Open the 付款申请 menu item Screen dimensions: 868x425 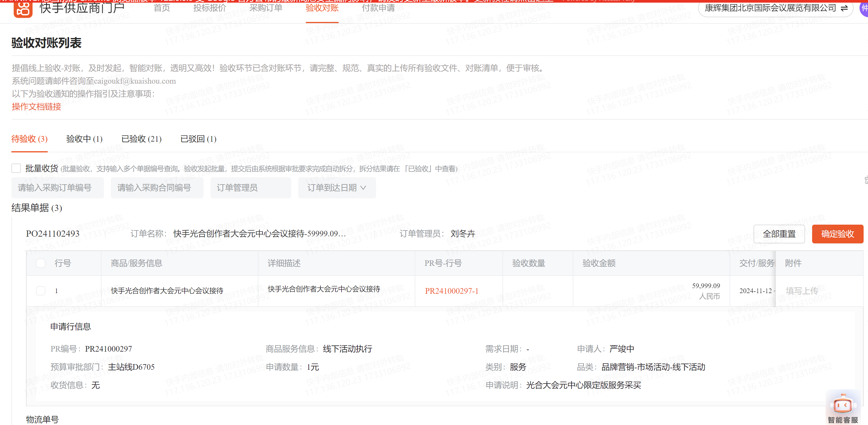tap(378, 8)
